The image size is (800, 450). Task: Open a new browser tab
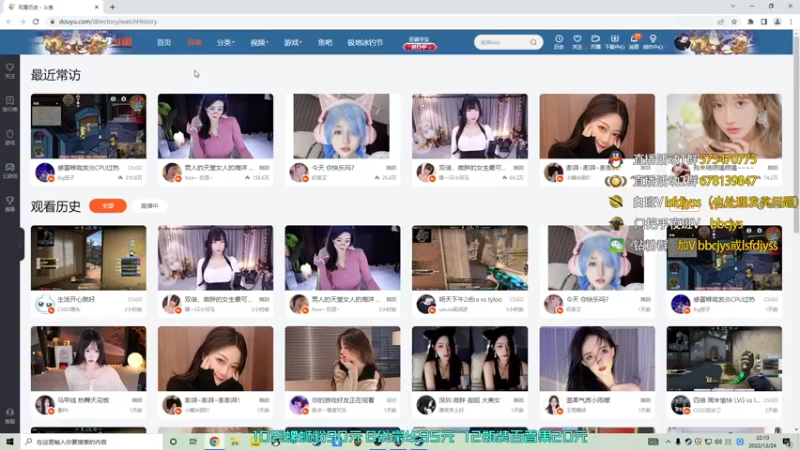point(112,7)
